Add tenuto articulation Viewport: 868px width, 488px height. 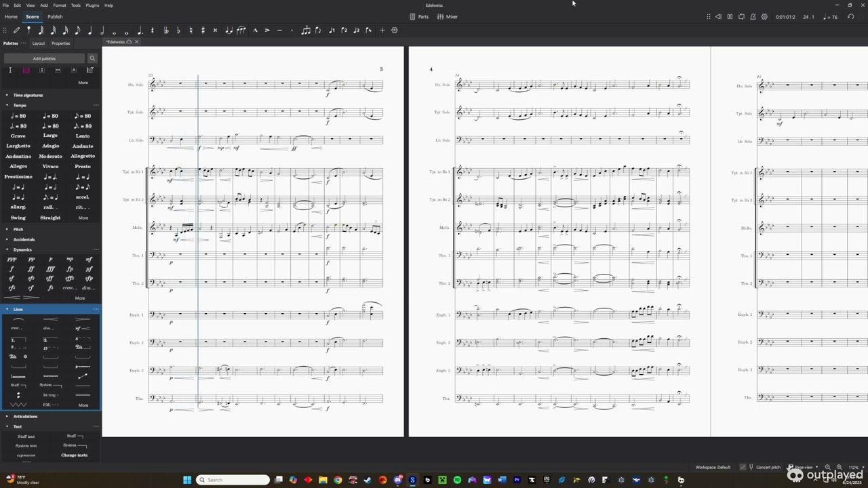(279, 30)
